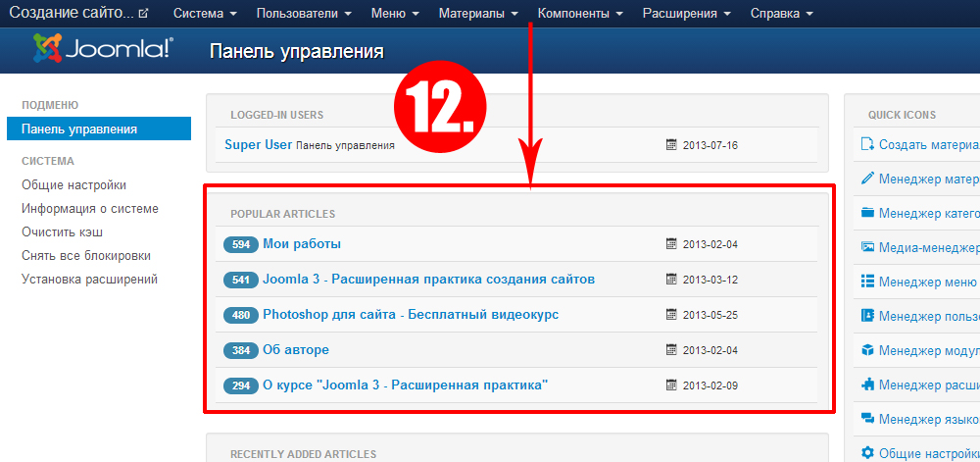Open the Справка menu
Image resolution: width=980 pixels, height=462 pixels.
[x=781, y=14]
